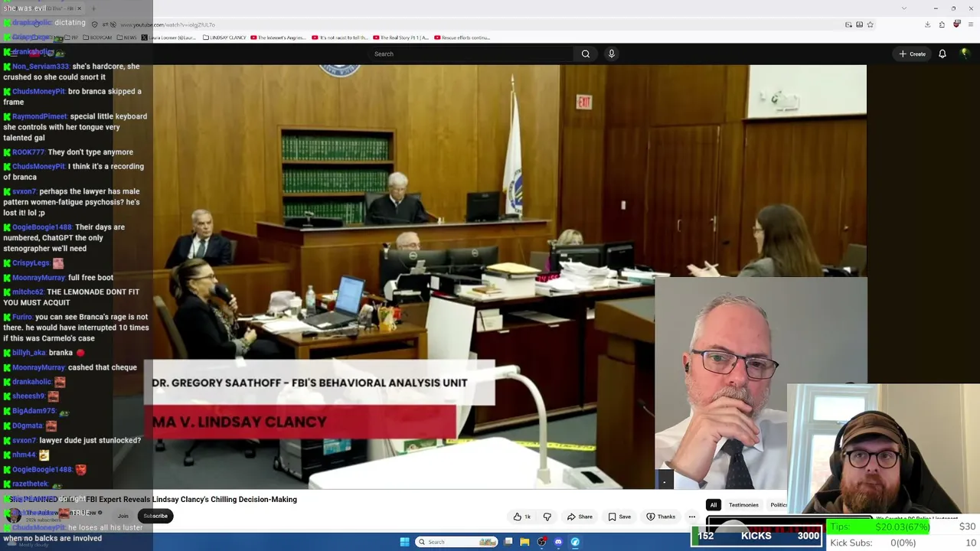
Task: Open browser downloads icon
Action: 927,24
